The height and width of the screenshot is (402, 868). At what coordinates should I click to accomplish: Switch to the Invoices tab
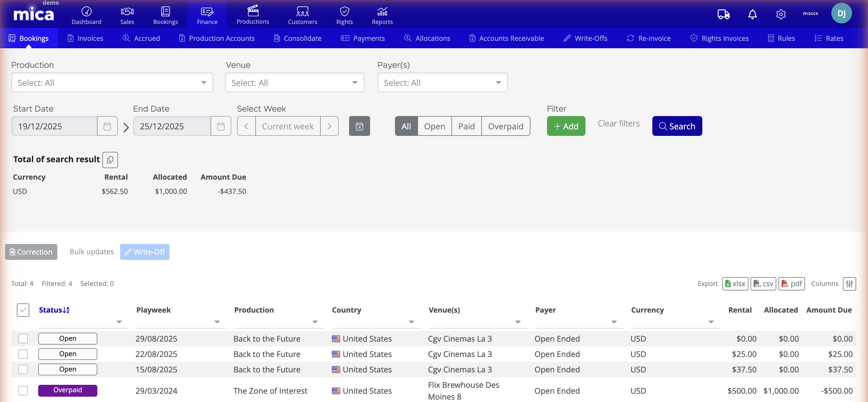[85, 38]
